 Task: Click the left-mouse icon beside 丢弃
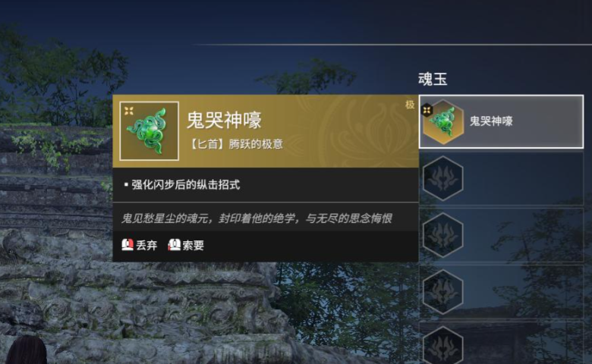coord(128,245)
